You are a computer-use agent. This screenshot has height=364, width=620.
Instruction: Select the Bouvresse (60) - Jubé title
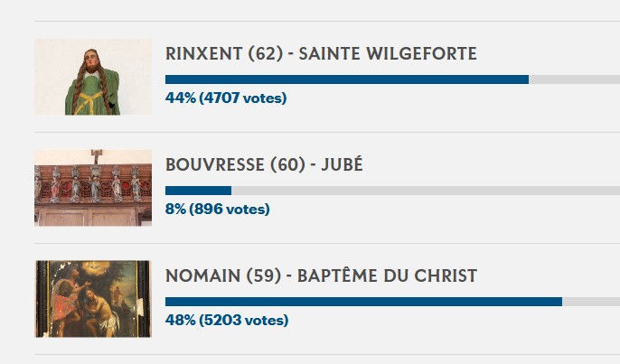coord(264,164)
